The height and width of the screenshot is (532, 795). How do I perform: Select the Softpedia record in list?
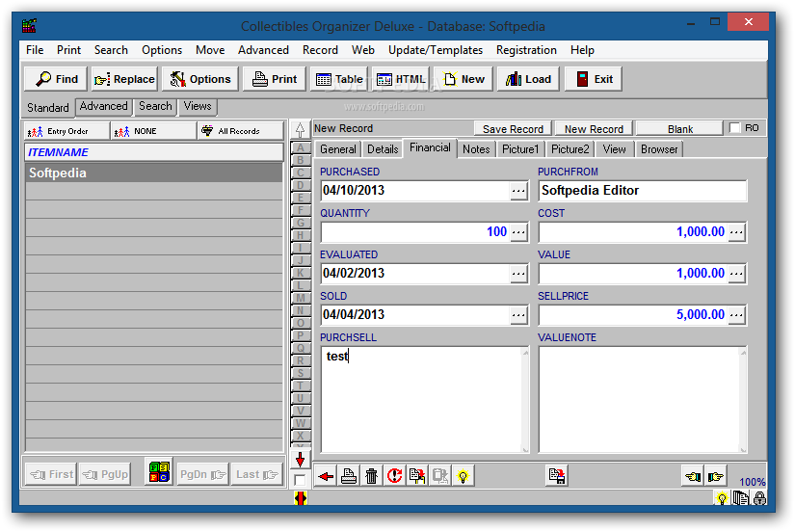pos(153,173)
